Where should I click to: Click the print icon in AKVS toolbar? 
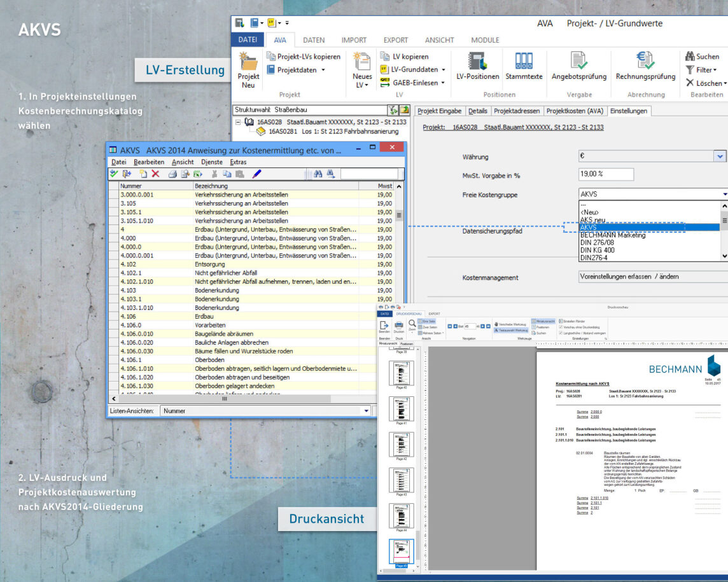point(172,174)
